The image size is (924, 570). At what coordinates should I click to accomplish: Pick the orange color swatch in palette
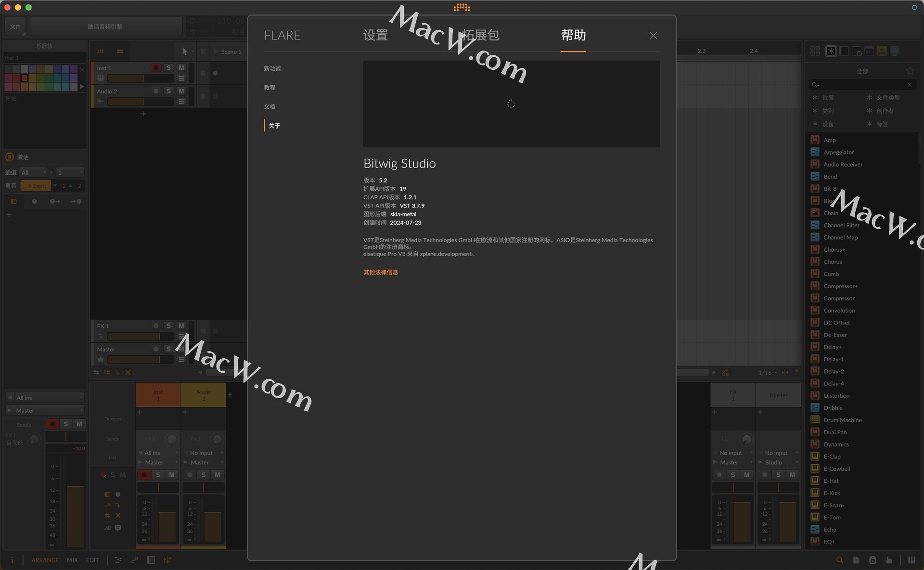[x=24, y=78]
